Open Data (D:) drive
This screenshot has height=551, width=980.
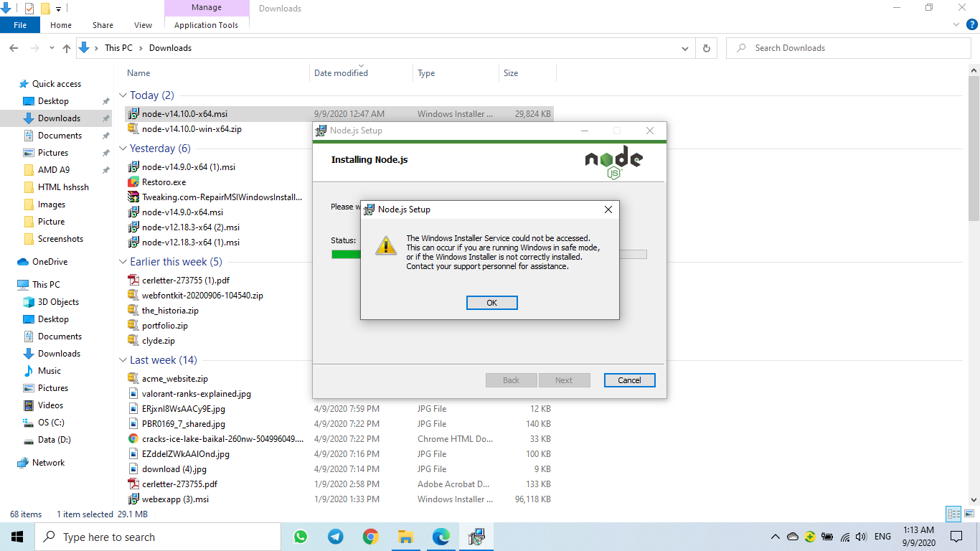click(x=54, y=440)
